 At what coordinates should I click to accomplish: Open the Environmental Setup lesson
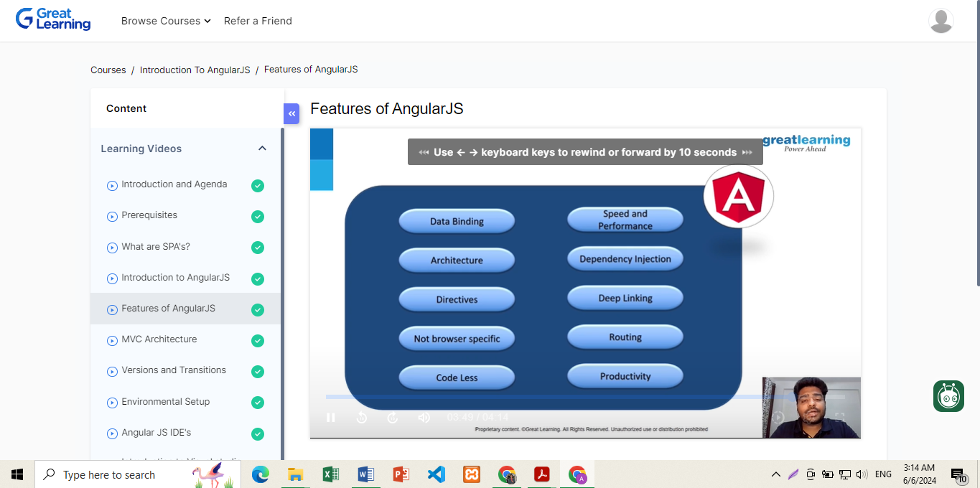tap(166, 401)
